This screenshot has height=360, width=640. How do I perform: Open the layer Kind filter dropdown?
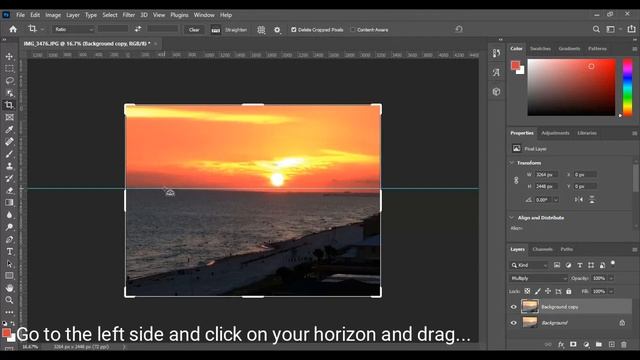(529, 265)
